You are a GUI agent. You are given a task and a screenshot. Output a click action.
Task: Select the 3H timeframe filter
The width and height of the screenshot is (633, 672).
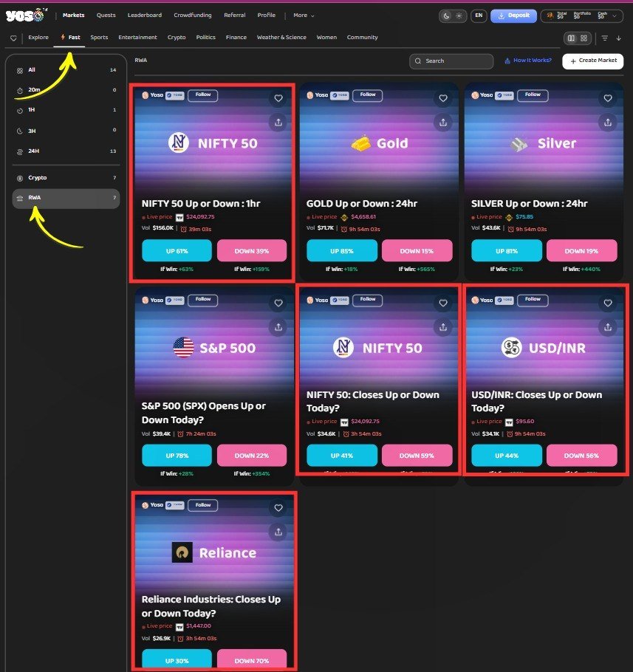66,131
